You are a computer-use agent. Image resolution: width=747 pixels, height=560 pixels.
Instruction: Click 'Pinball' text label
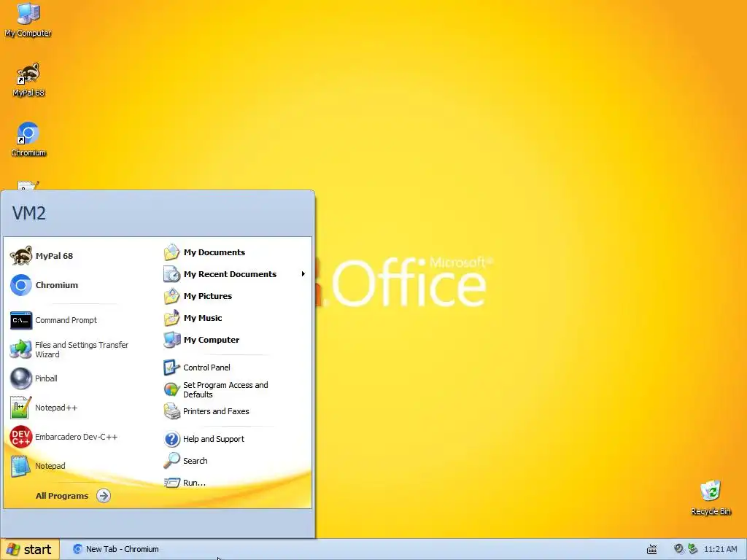[46, 378]
